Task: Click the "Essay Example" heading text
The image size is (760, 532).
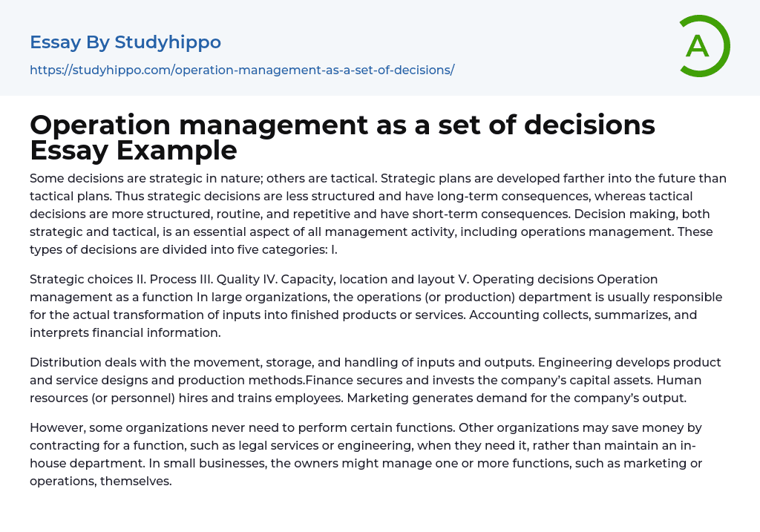Action: [134, 151]
